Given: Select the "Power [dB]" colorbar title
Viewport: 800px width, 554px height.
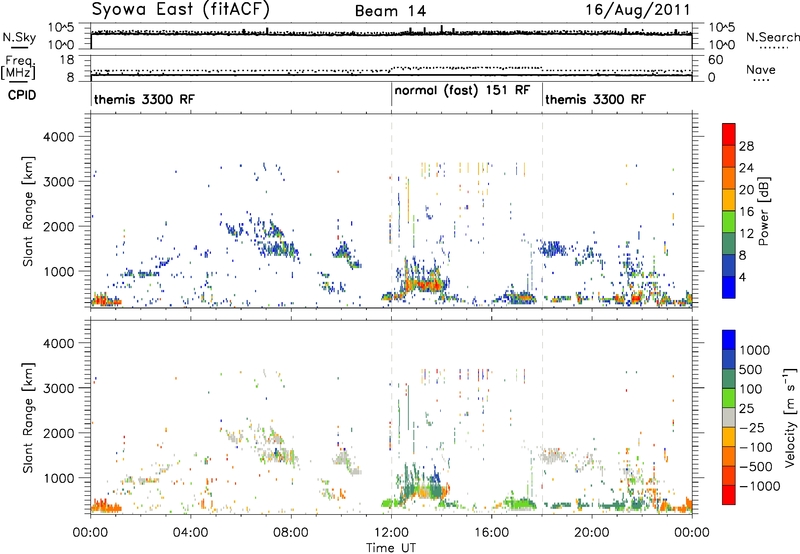Looking at the screenshot, I should 763,211.
